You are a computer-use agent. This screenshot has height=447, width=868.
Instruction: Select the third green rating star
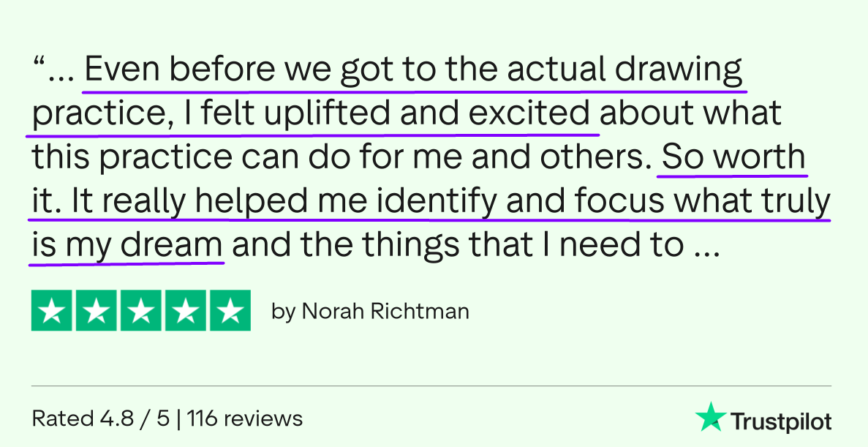click(x=141, y=311)
